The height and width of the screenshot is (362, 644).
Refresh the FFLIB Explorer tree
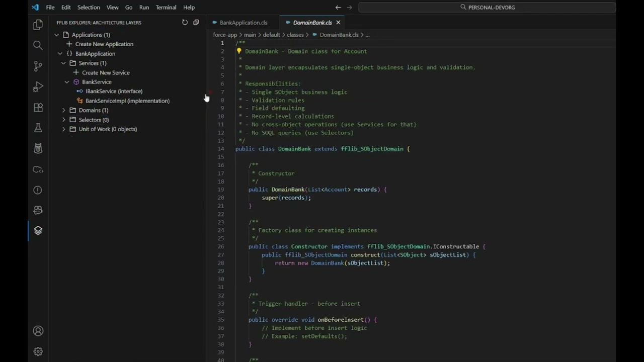[x=185, y=23]
